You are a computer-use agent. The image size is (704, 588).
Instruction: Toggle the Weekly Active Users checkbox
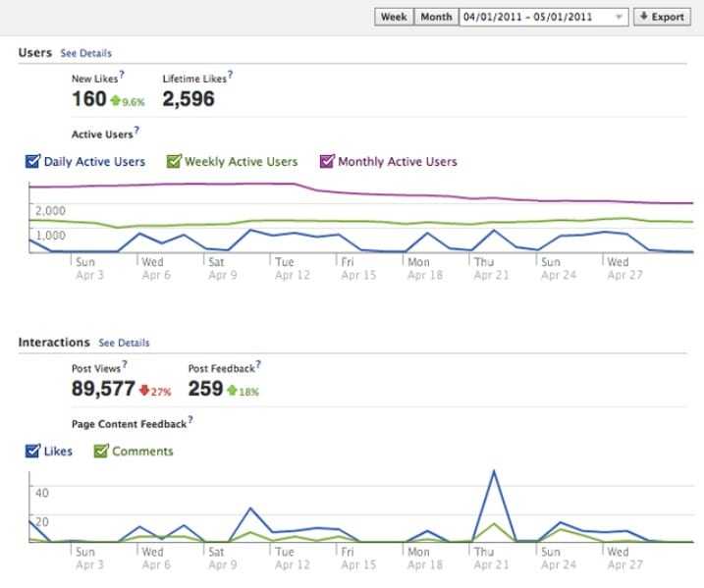pos(174,162)
